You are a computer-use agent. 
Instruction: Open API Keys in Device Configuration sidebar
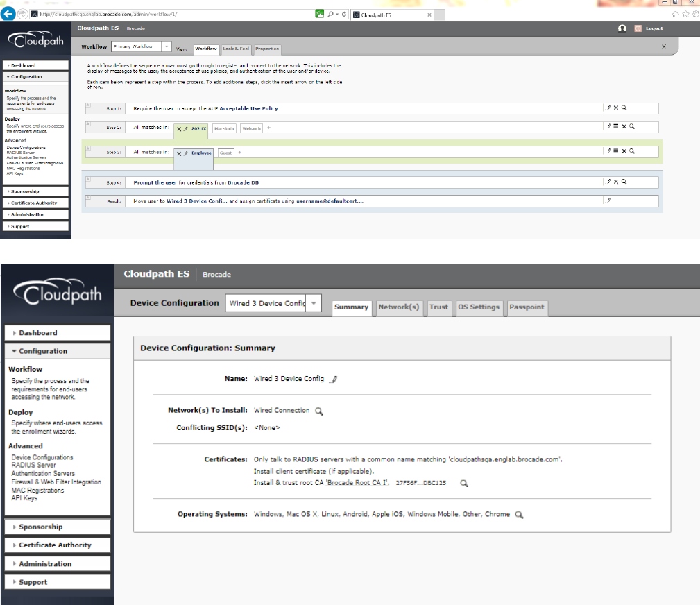[24, 498]
